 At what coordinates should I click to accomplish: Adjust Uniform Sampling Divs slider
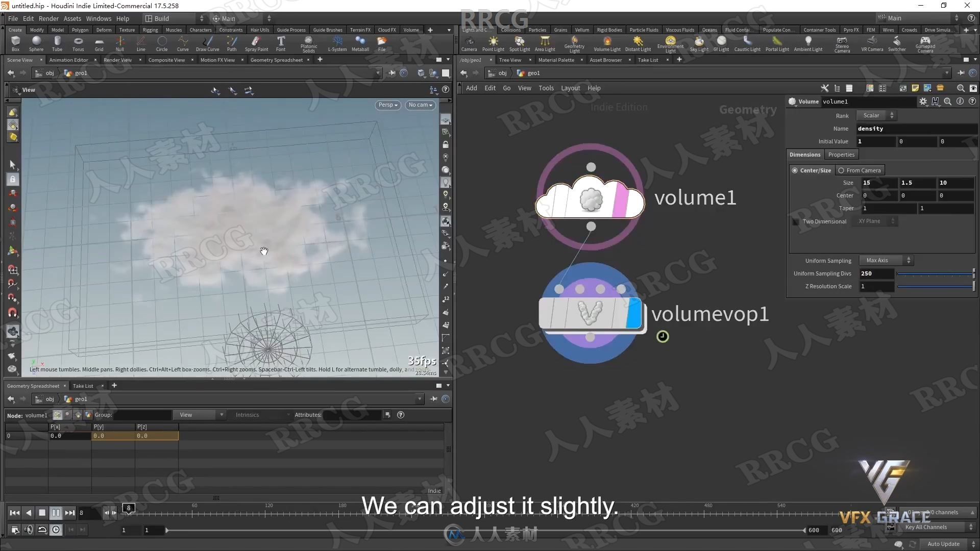pos(936,274)
